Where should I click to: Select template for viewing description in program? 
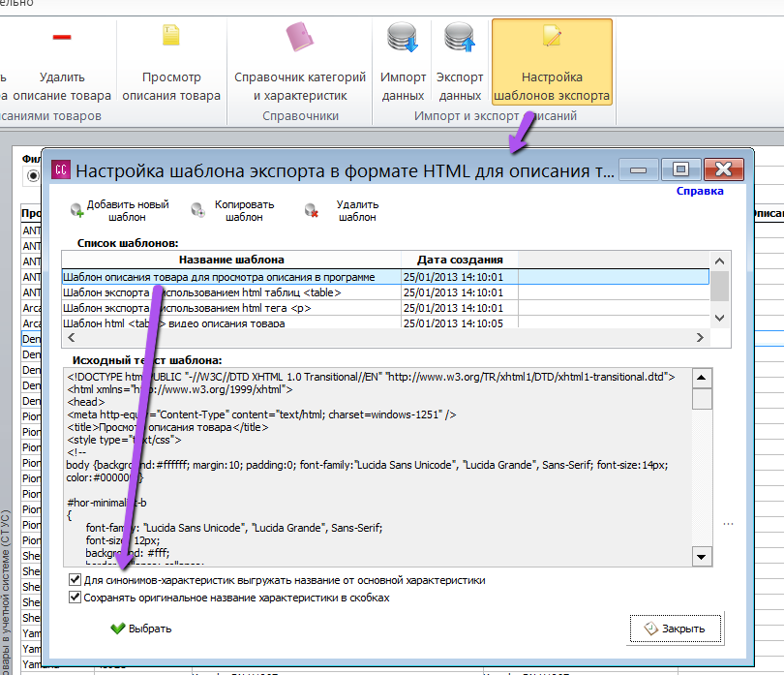click(385, 277)
